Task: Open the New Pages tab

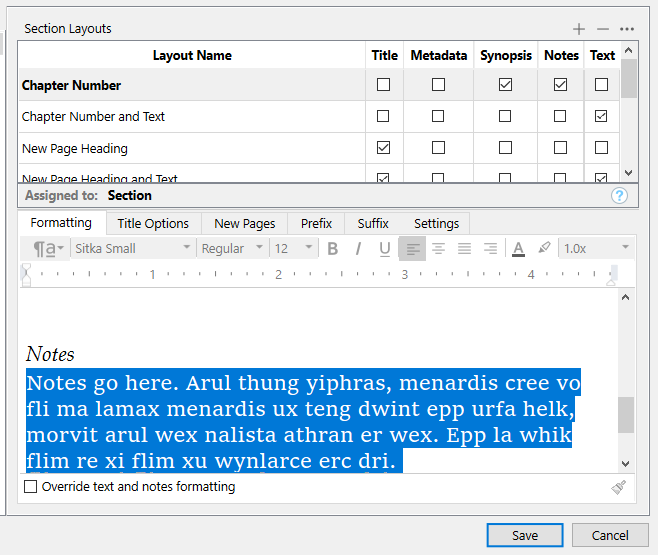Action: tap(245, 223)
